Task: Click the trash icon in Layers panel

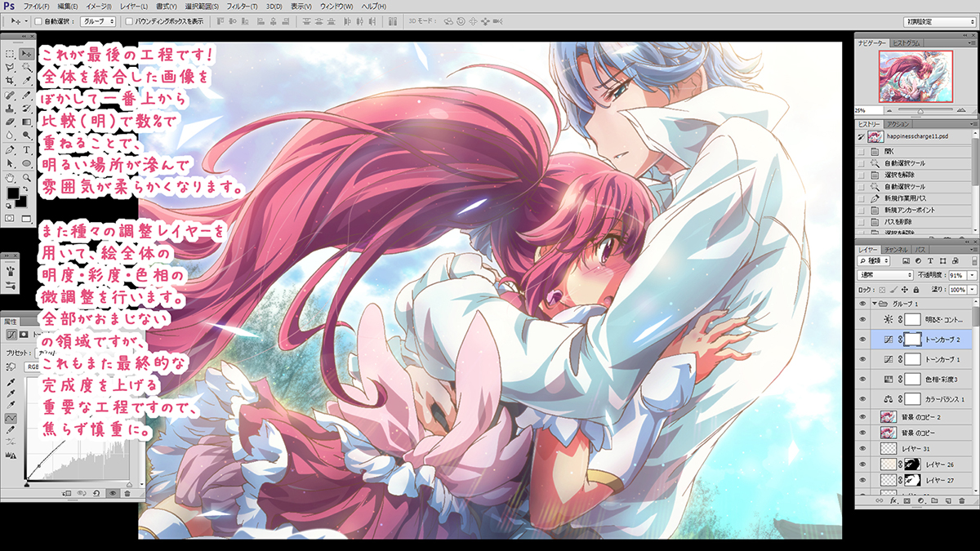Action: click(x=962, y=500)
